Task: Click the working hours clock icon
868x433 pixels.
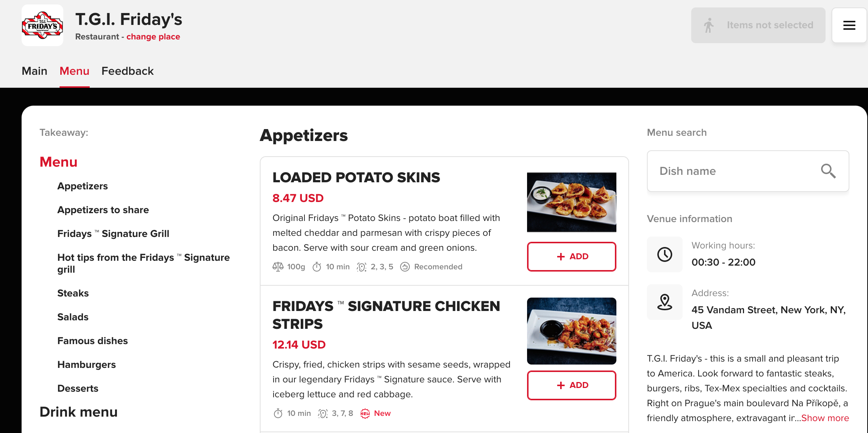Action: 664,254
